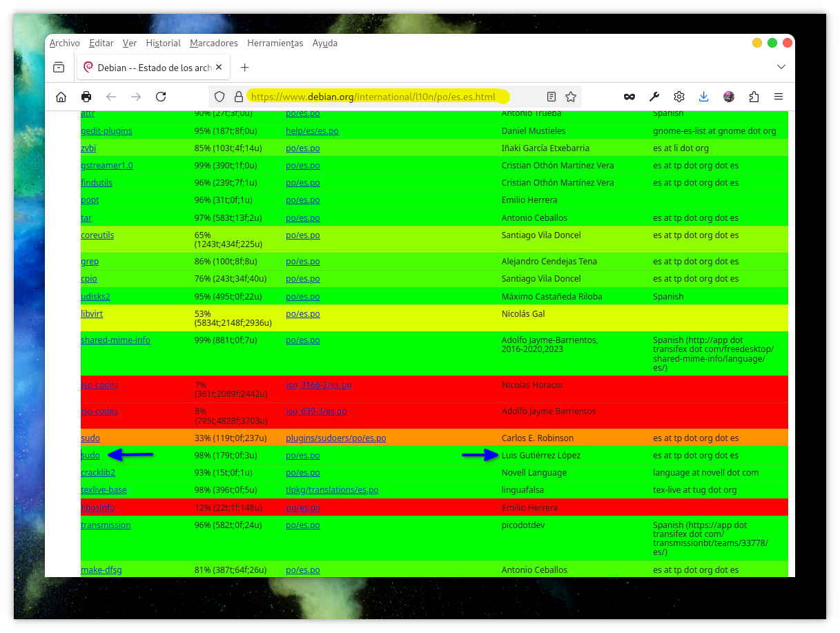
Task: Bookmark this page with the star
Action: 571,97
